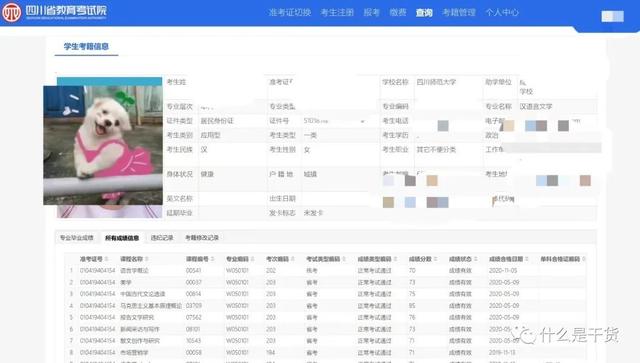Viewport: 640px width, 363px height.
Task: Open 缴费 in the top navigation
Action: 398,13
